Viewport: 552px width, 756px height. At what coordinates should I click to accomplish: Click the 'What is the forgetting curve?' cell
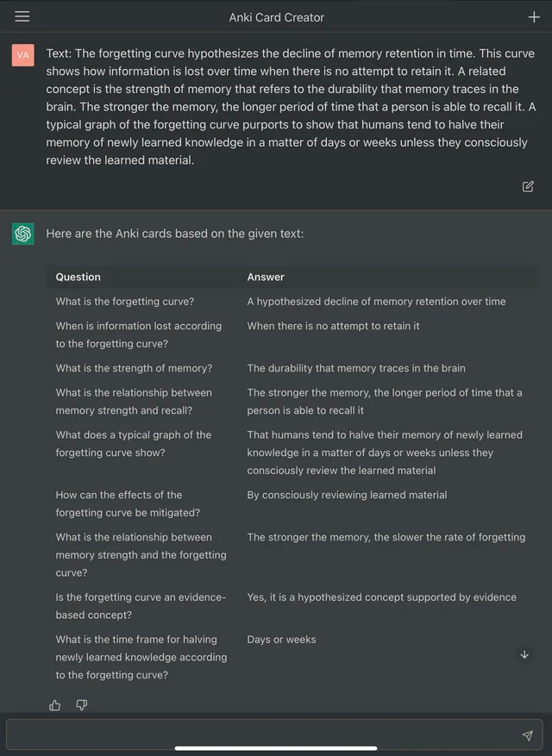click(x=125, y=302)
